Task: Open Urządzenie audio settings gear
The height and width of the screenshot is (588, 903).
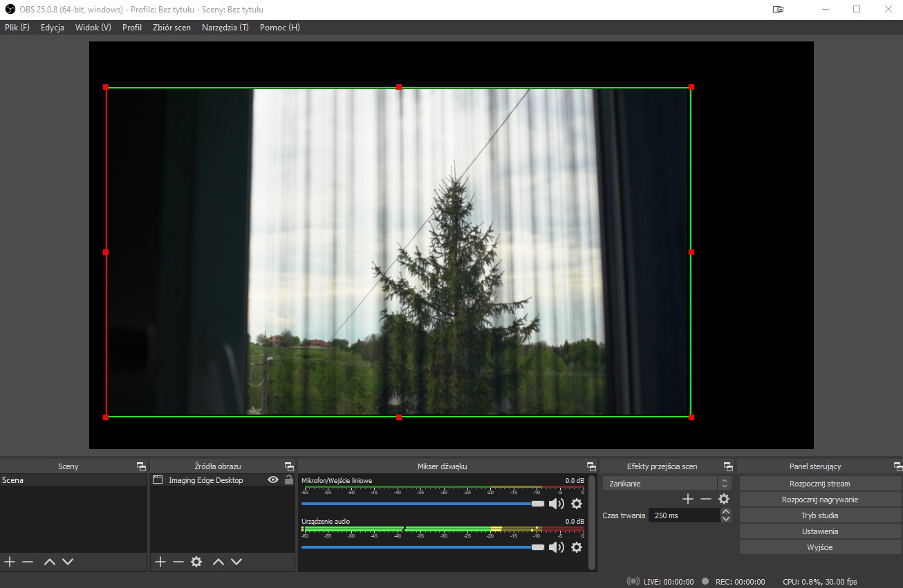Action: [x=577, y=547]
